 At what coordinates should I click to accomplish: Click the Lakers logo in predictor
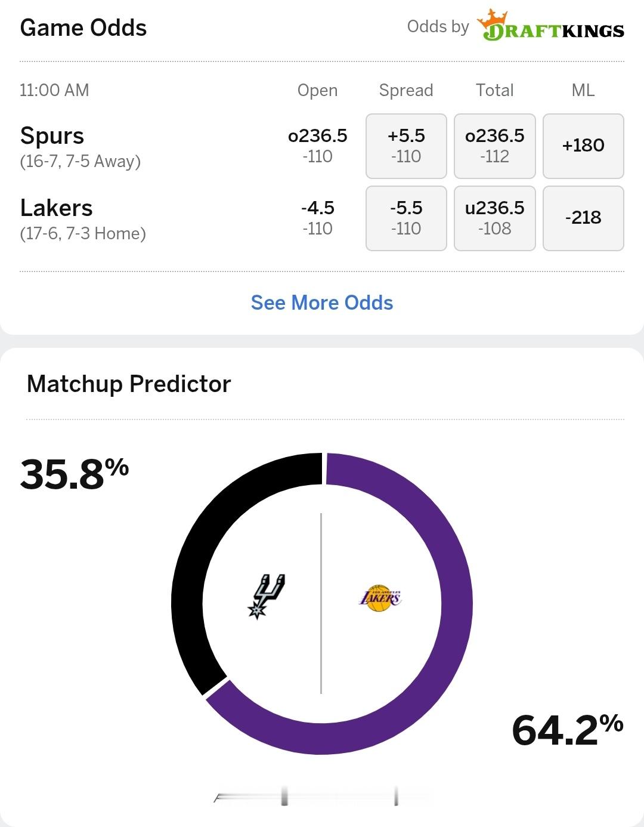coord(380,598)
